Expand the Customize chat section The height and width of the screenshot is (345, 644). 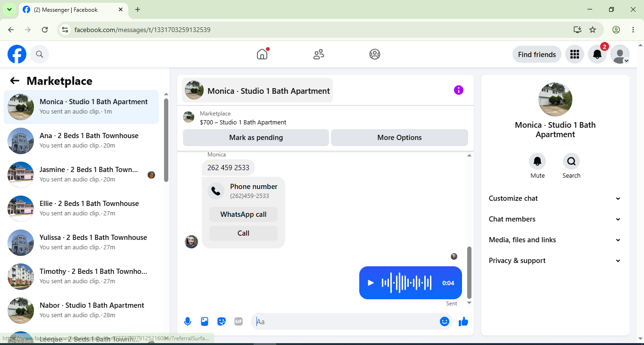coord(555,198)
